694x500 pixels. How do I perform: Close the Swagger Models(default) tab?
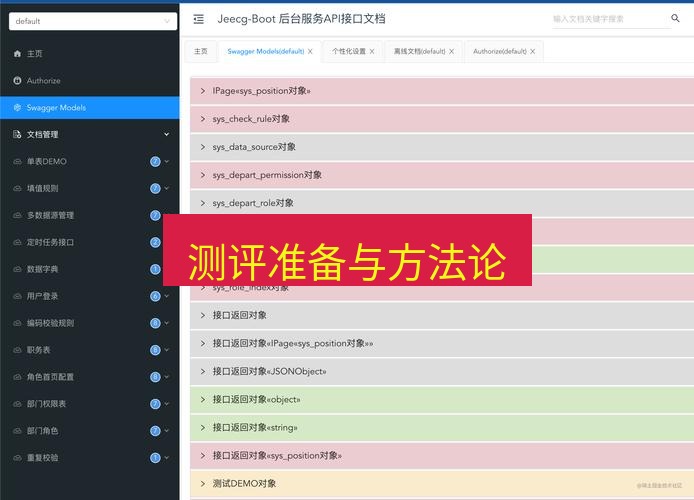(310, 51)
